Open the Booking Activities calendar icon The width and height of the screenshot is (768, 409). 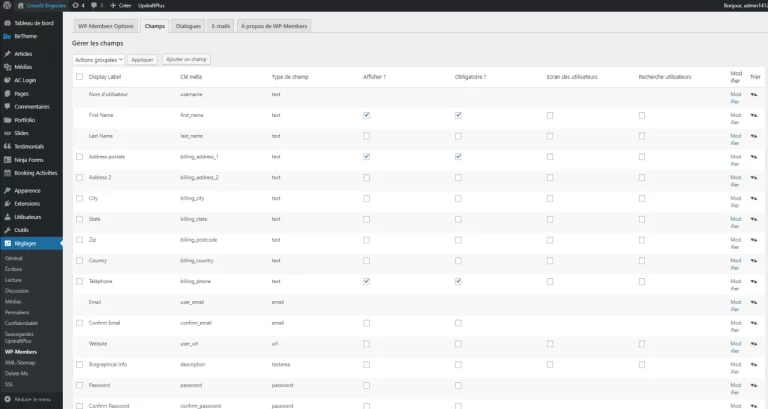coord(7,173)
